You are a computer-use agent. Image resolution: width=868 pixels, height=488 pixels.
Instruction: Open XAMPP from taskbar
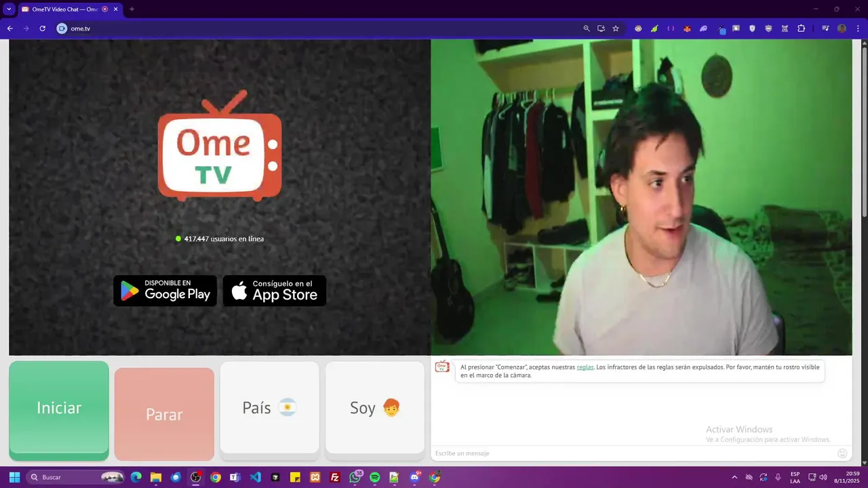315,477
